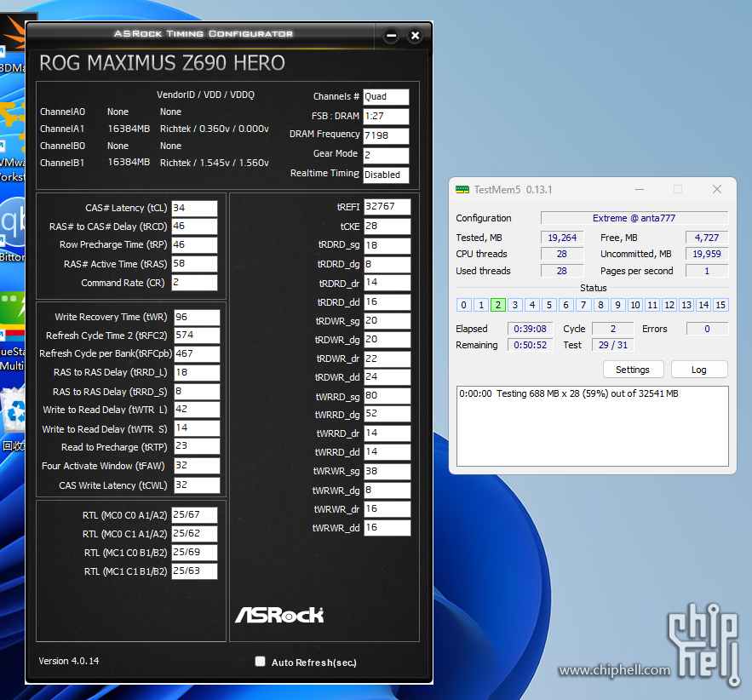The image size is (752, 700).
Task: Click the tRDRD_sg value field
Action: (x=387, y=245)
